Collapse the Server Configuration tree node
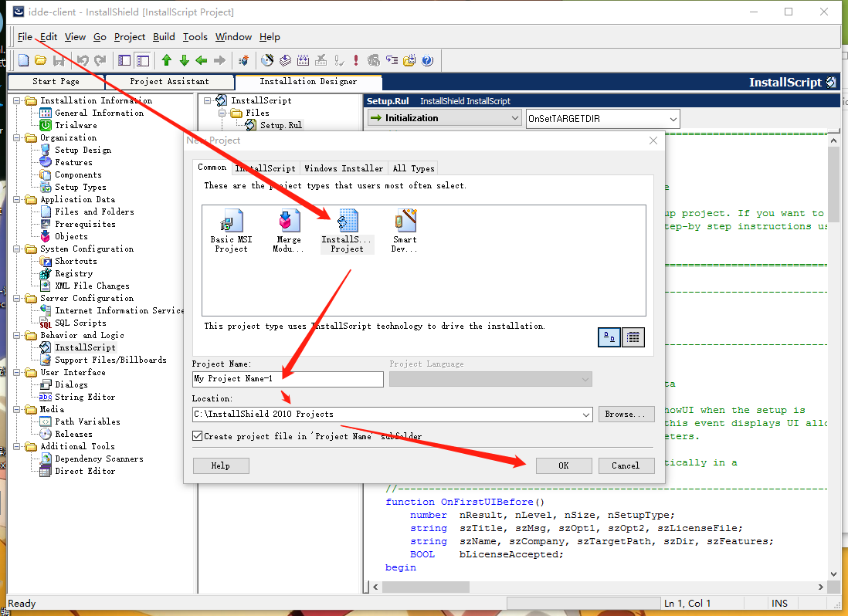The image size is (848, 616). 17,298
